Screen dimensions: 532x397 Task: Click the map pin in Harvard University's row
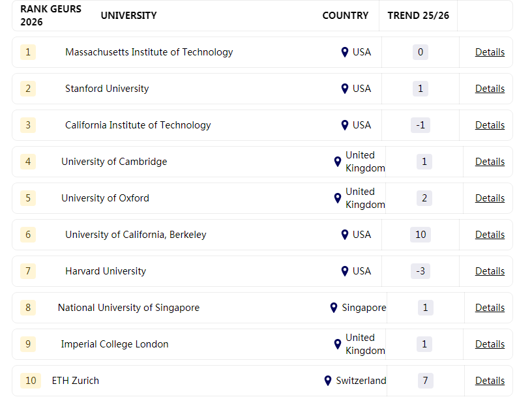pos(345,271)
